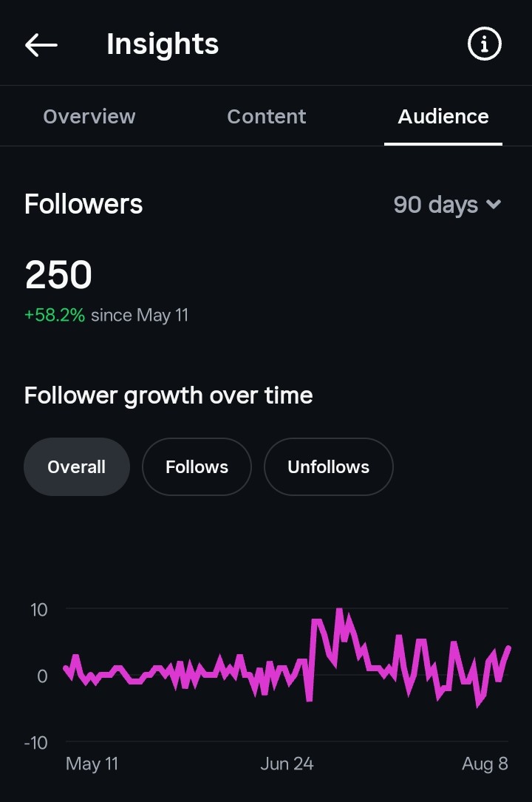
Task: Click the May 11 axis label
Action: point(92,764)
